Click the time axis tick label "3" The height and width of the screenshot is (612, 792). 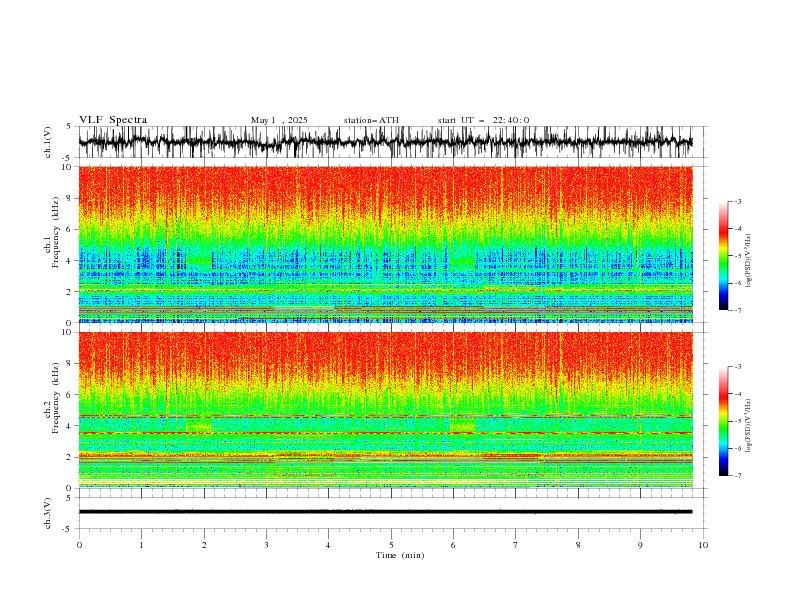266,545
